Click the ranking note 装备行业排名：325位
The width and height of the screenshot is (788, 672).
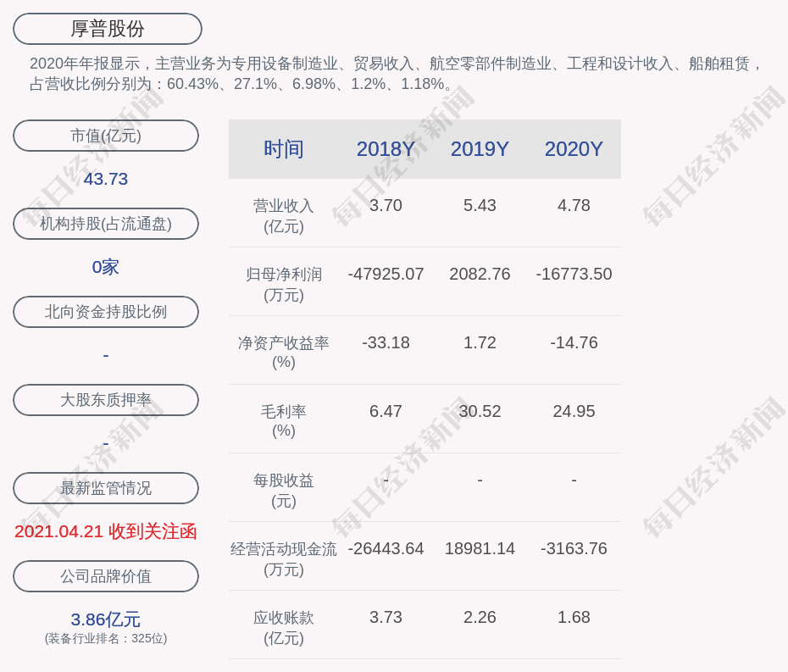[106, 638]
